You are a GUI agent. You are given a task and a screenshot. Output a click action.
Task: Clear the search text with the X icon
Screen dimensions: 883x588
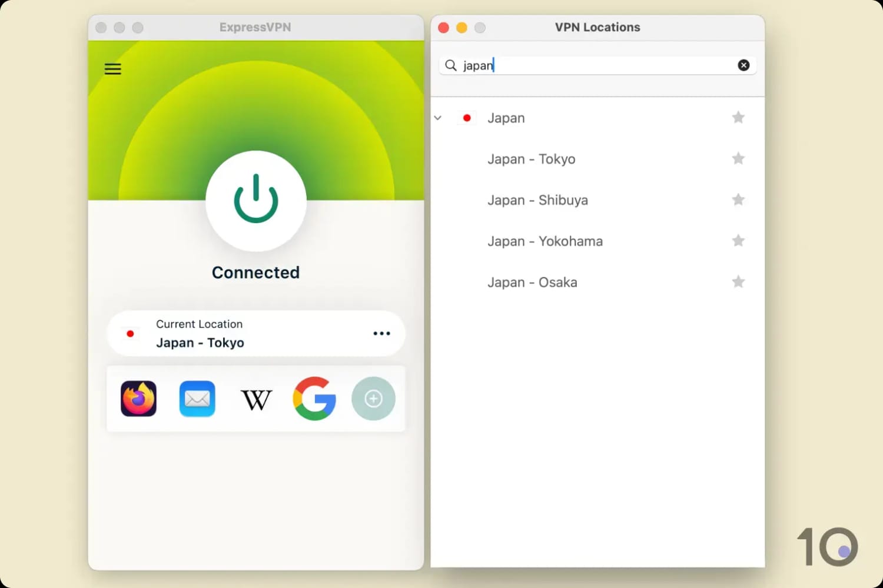743,65
